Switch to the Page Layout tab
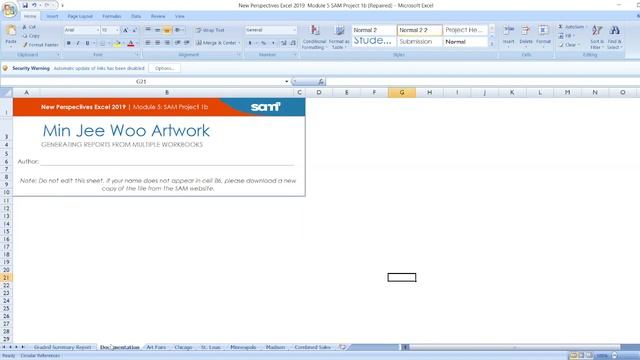 point(80,16)
